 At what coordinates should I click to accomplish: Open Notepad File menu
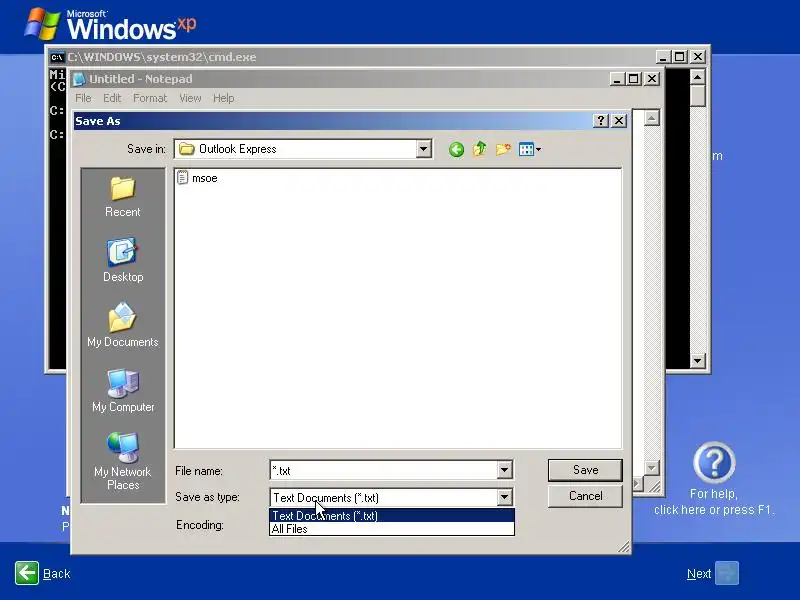coord(83,98)
